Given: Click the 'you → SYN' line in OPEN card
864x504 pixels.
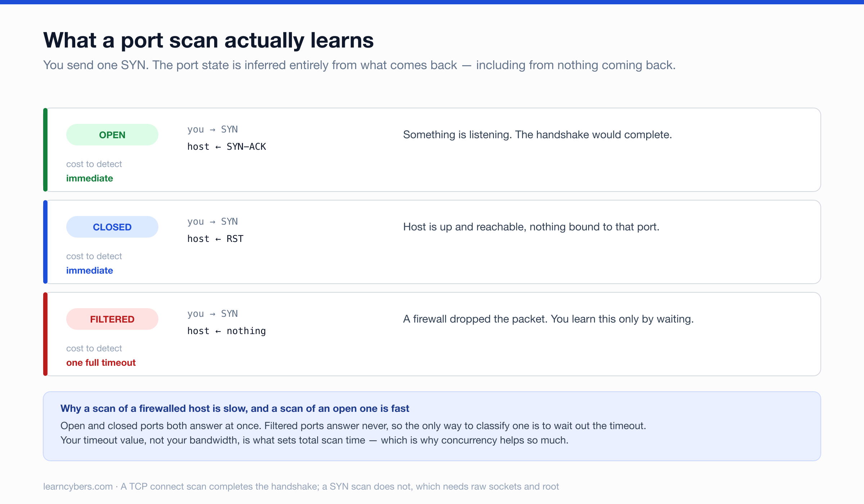Looking at the screenshot, I should [212, 129].
